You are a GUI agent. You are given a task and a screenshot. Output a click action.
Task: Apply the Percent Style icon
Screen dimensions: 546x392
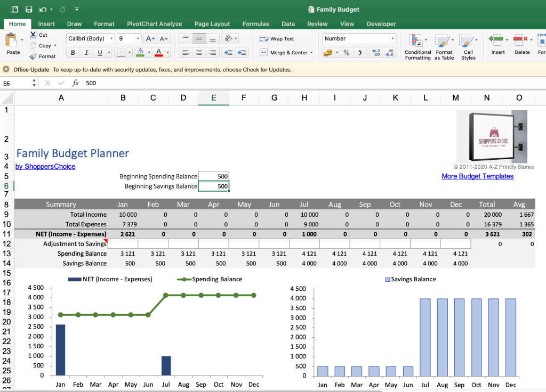[346, 52]
